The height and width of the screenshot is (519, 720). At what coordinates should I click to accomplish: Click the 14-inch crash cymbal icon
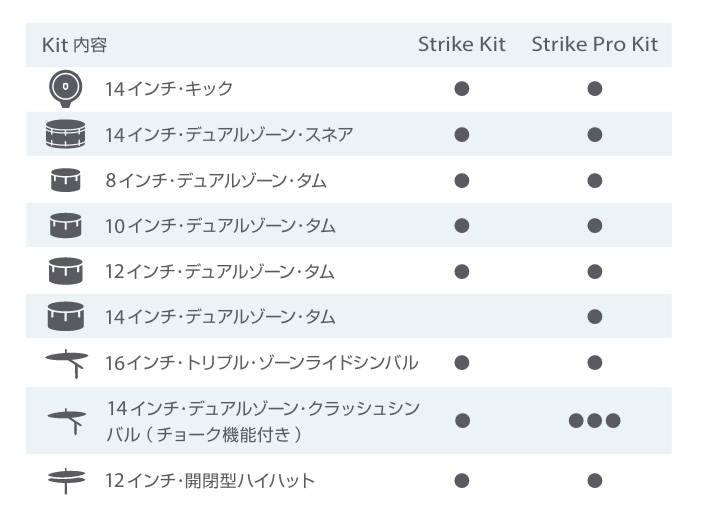[67, 421]
